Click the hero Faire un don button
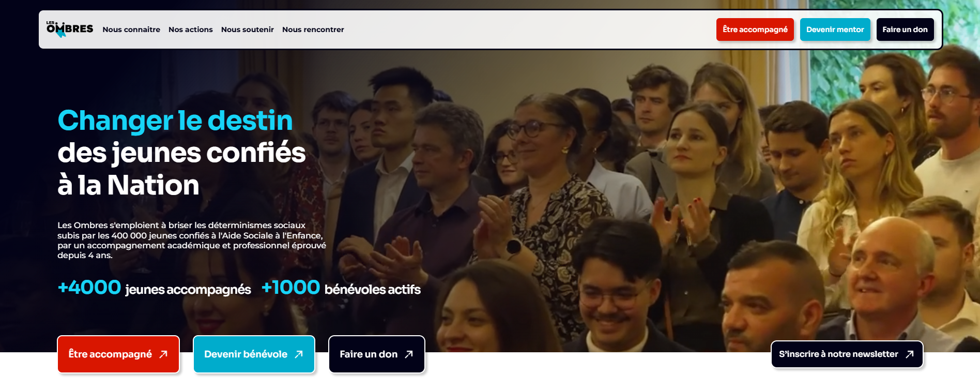Viewport: 980px width, 389px height. point(377,354)
